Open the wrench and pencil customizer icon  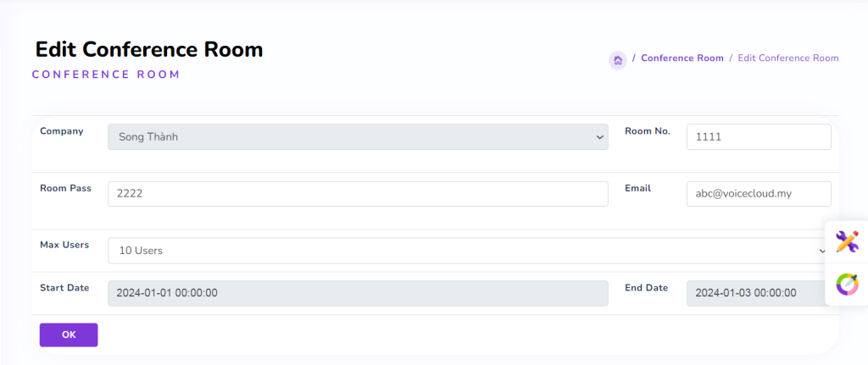847,241
